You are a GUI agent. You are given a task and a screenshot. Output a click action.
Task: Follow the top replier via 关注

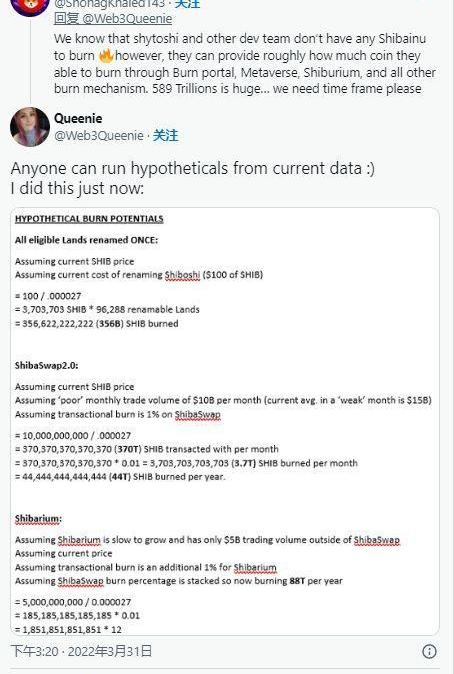pos(187,4)
